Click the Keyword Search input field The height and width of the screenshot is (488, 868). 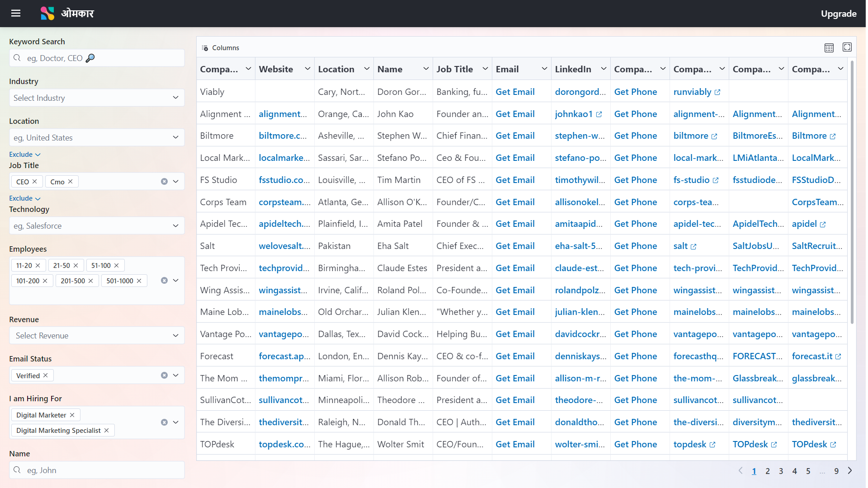(x=97, y=58)
